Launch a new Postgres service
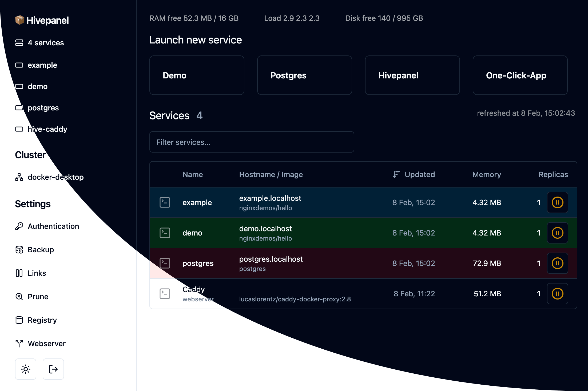Image resolution: width=588 pixels, height=391 pixels. pyautogui.click(x=304, y=75)
